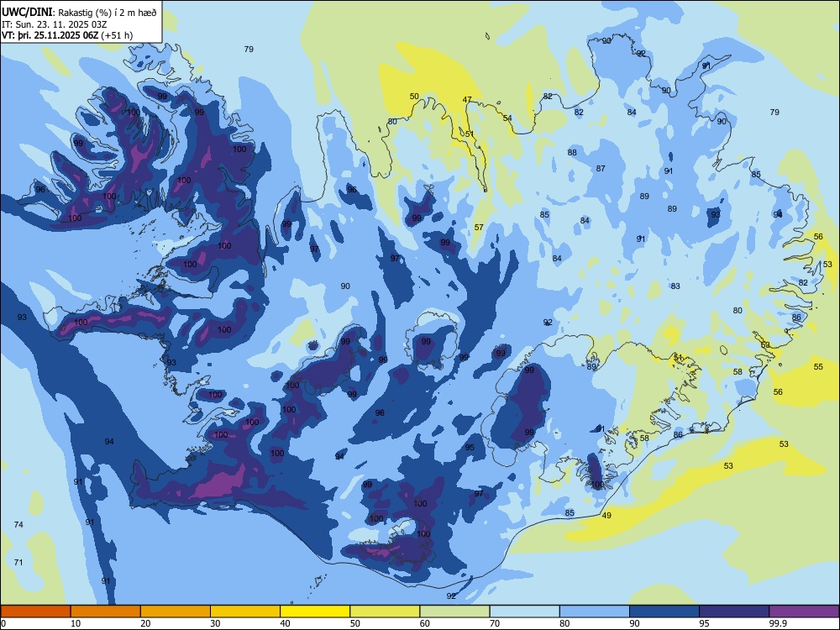Click the bright yellow 40–50 legend block
840x630 pixels.
pyautogui.click(x=315, y=612)
